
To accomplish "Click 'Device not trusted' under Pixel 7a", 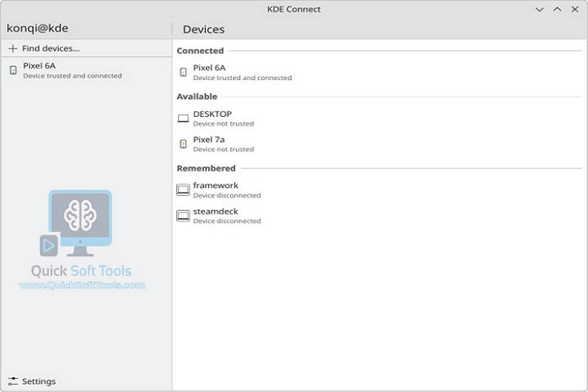I will point(224,149).
